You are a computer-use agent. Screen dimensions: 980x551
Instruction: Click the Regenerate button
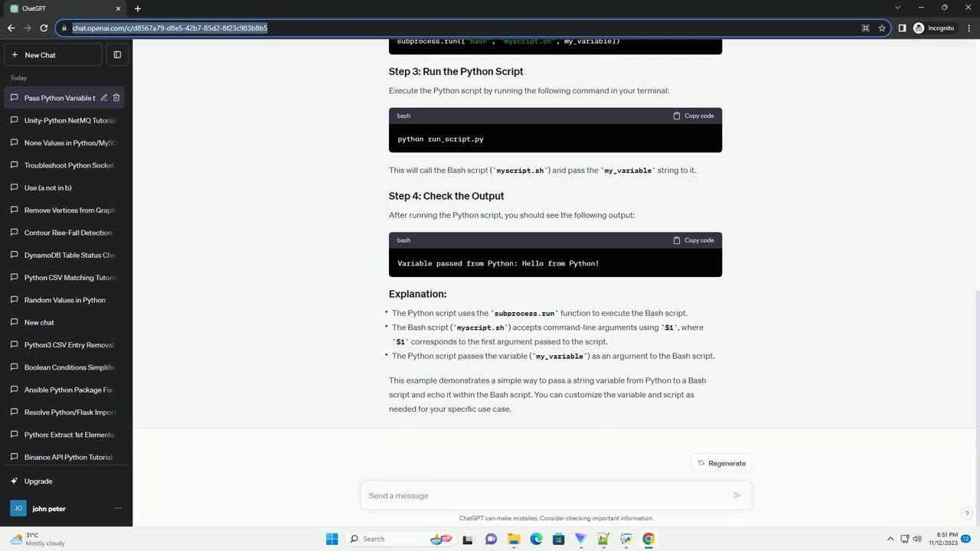(x=721, y=463)
